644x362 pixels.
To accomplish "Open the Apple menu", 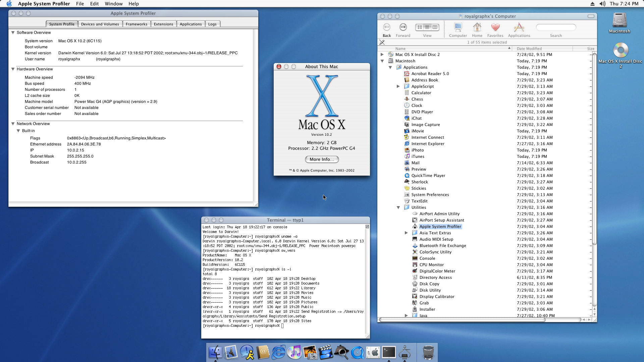I will (9, 4).
